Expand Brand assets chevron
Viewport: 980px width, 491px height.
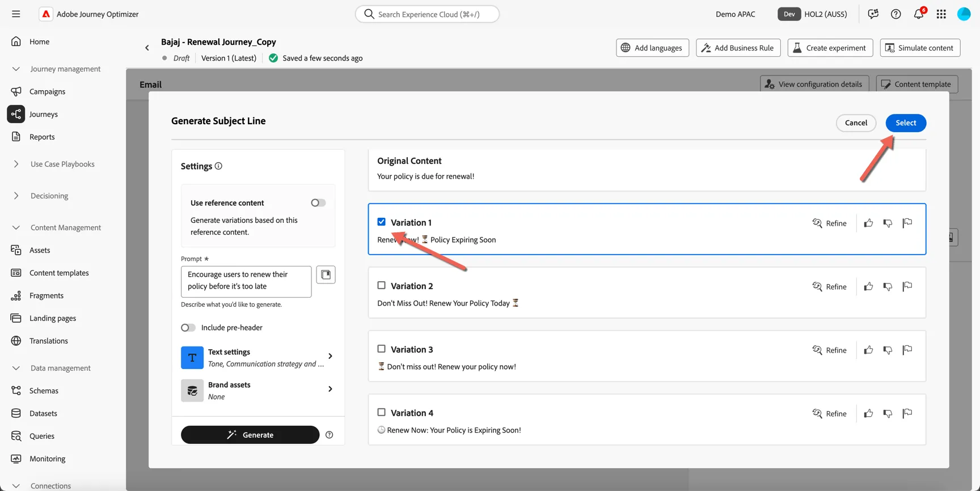pos(330,390)
